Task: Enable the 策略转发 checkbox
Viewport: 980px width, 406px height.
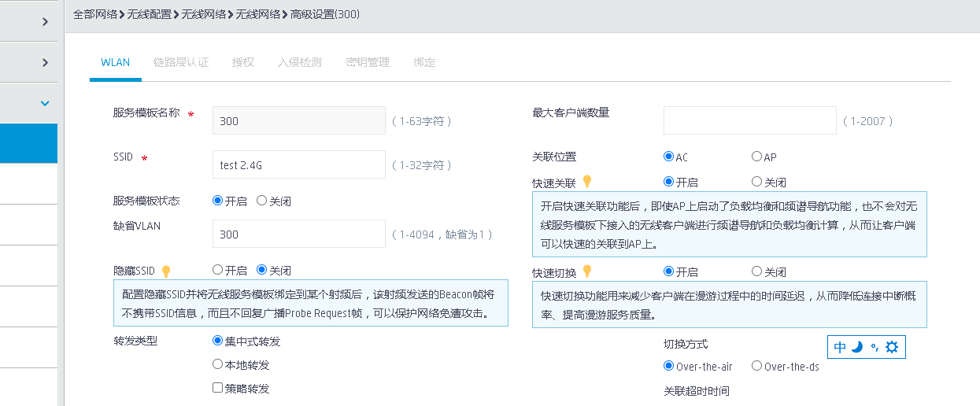Action: coord(218,388)
